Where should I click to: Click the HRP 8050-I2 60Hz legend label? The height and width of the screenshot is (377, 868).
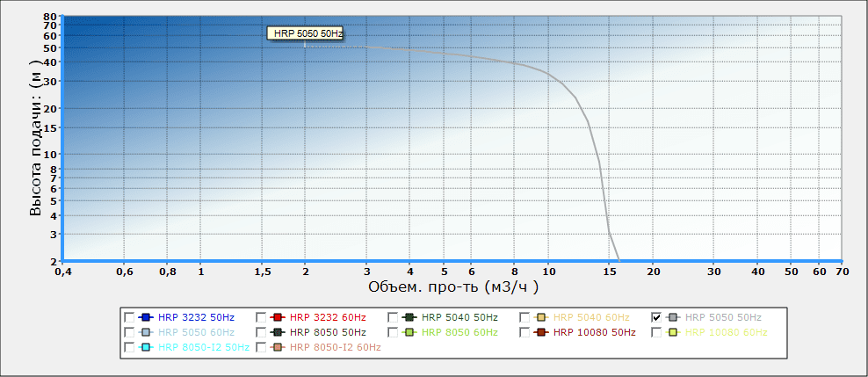coord(336,347)
